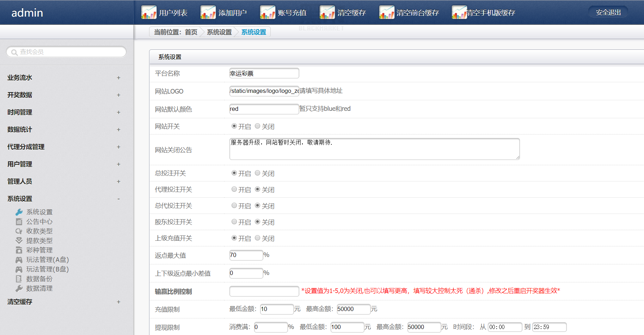
Task: Click the chart icon beside 添加用户
Action: [x=208, y=12]
